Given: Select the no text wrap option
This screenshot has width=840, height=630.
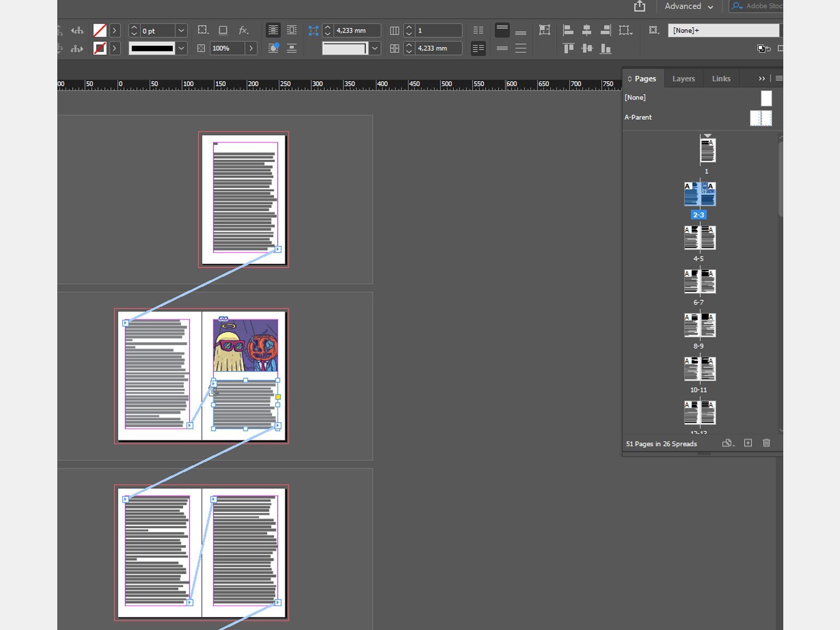Looking at the screenshot, I should (273, 30).
